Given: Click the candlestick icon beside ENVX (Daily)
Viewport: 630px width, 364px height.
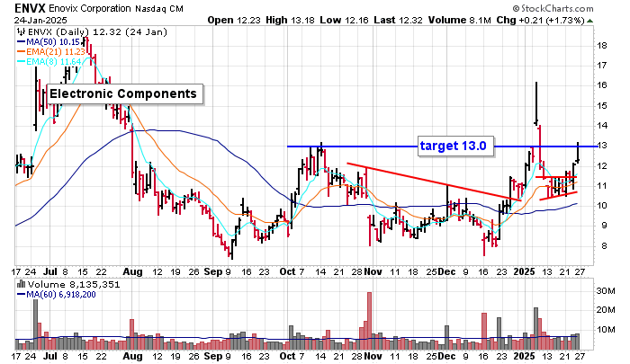Looking at the screenshot, I should point(21,32).
